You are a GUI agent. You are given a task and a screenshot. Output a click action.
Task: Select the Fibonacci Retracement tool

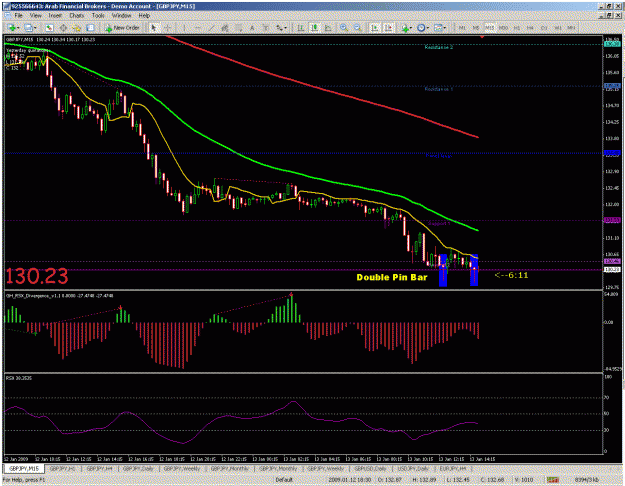238,28
